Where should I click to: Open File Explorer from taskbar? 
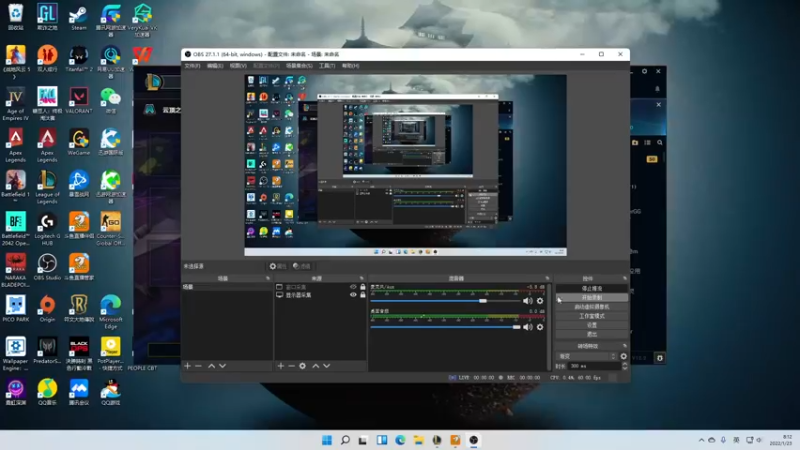coord(418,440)
